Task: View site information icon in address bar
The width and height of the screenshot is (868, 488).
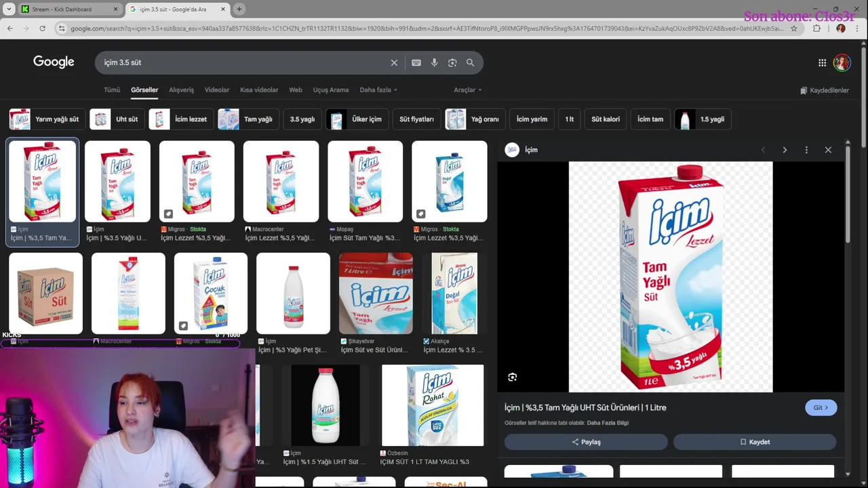Action: pyautogui.click(x=62, y=28)
